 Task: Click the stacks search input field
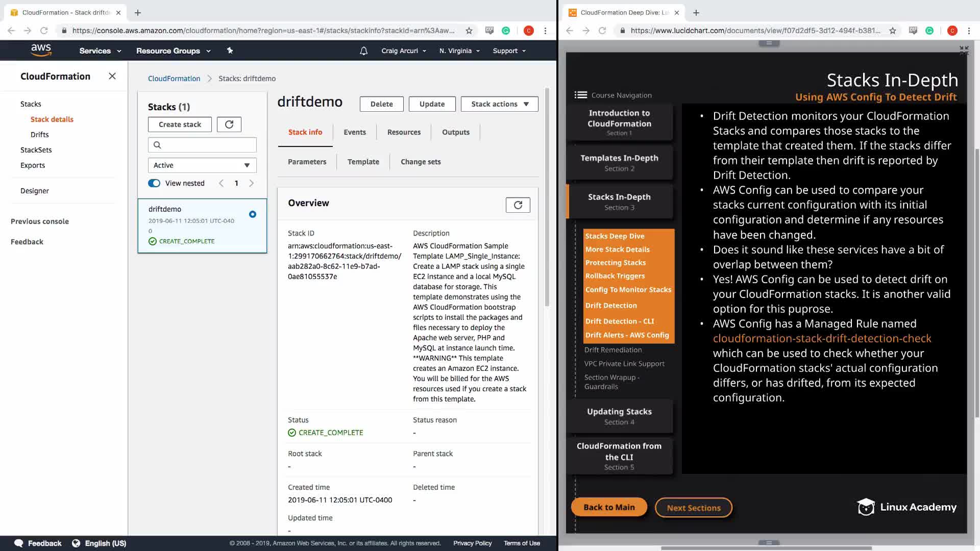(202, 145)
